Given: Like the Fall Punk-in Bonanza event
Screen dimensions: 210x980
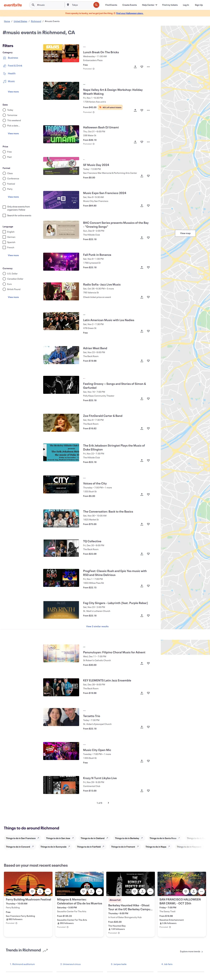Looking at the screenshot, I should coord(148,267).
